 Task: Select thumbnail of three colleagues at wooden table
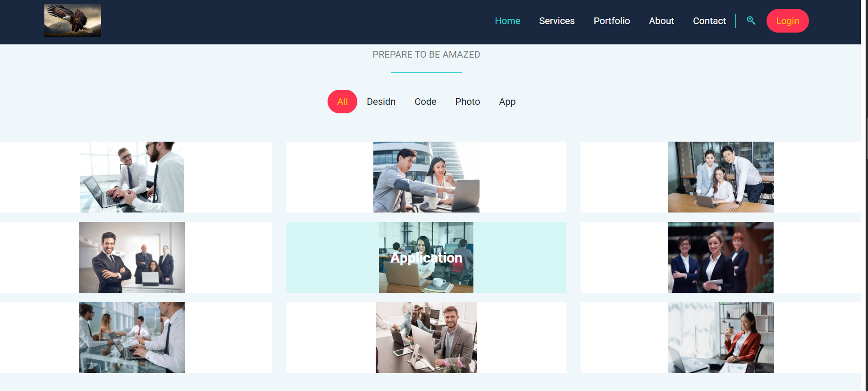(x=721, y=177)
